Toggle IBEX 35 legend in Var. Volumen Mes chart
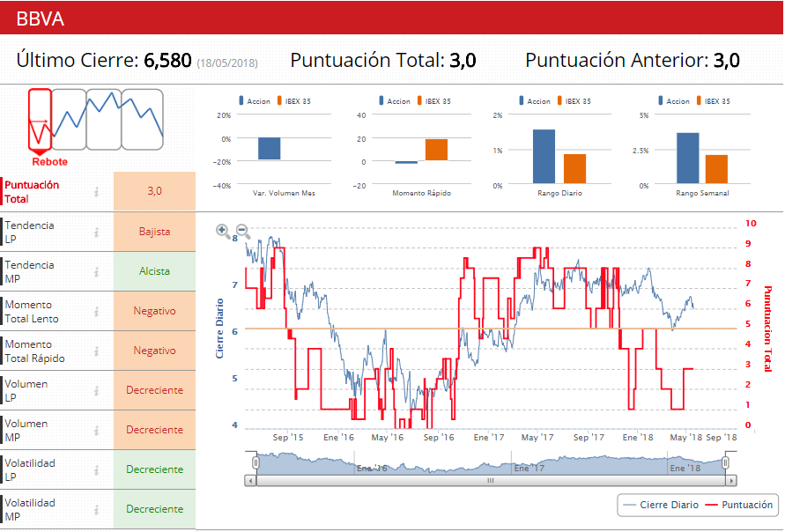 [x=294, y=101]
